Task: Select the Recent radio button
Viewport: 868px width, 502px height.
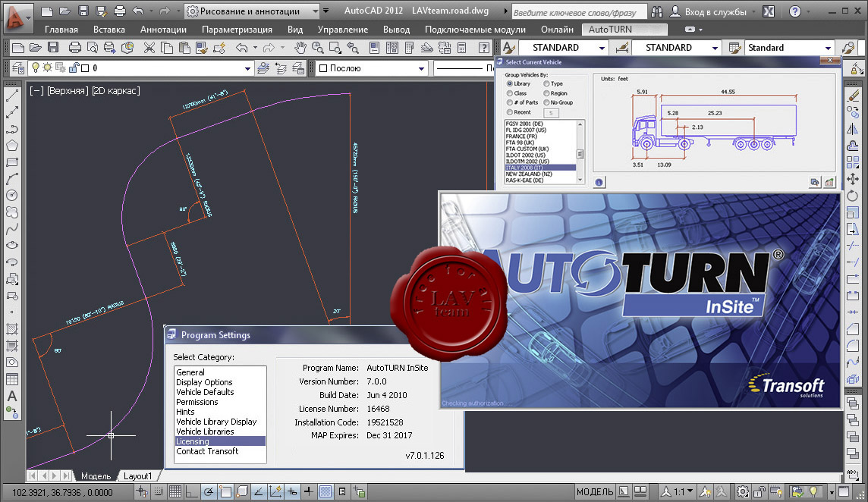Action: 510,111
